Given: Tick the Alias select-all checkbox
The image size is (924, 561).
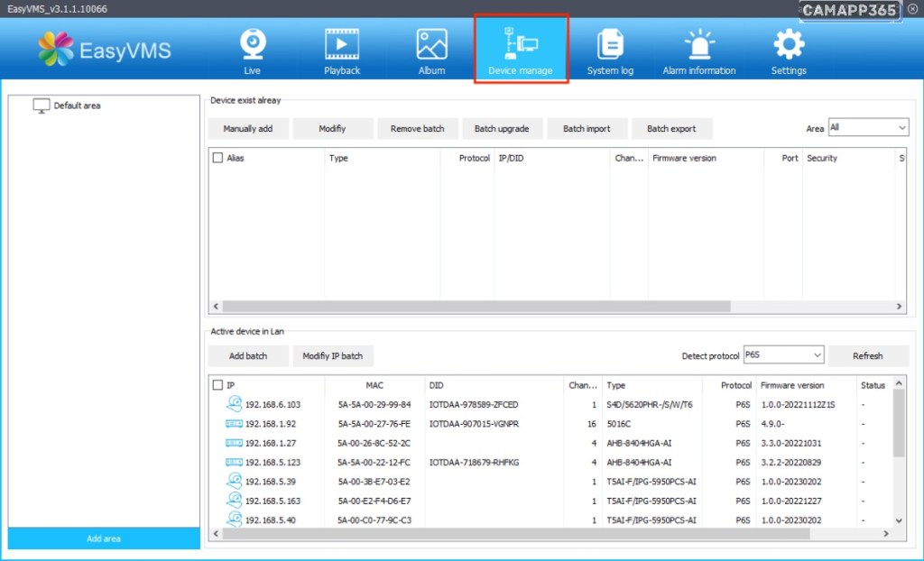Looking at the screenshot, I should [x=217, y=158].
